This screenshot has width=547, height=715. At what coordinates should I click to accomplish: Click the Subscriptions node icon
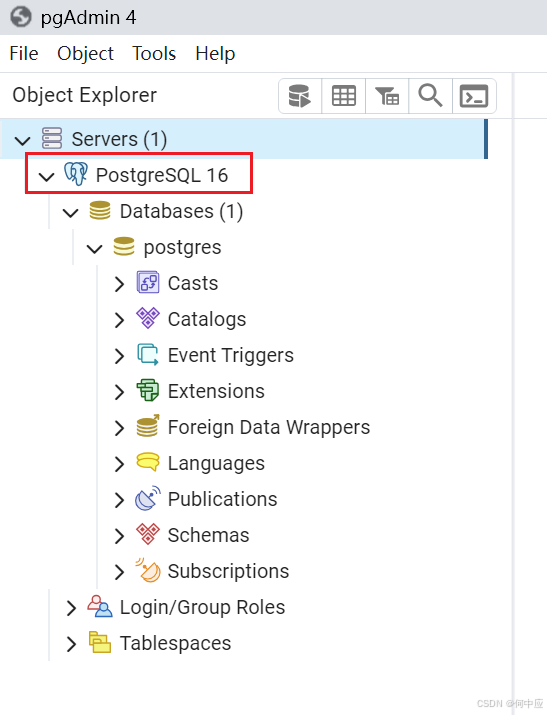point(148,570)
